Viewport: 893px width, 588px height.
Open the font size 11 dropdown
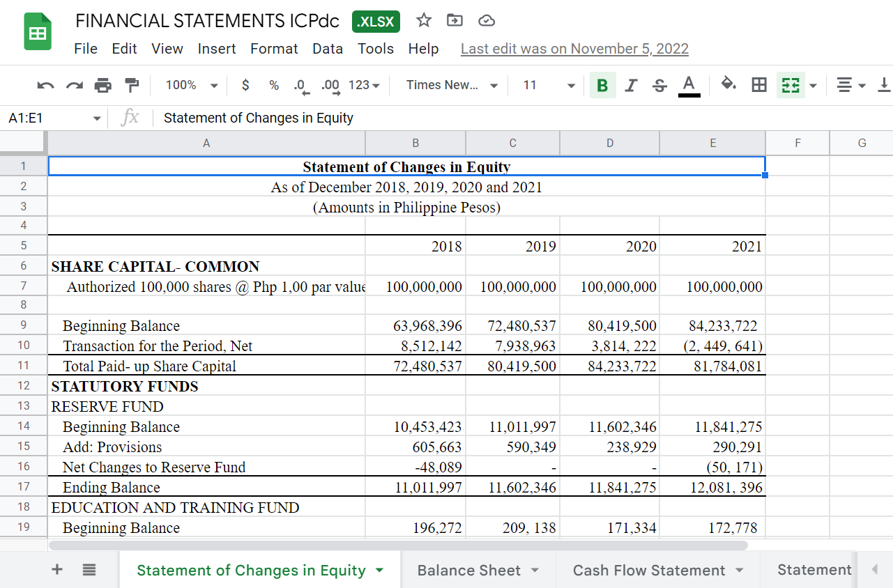coord(548,85)
